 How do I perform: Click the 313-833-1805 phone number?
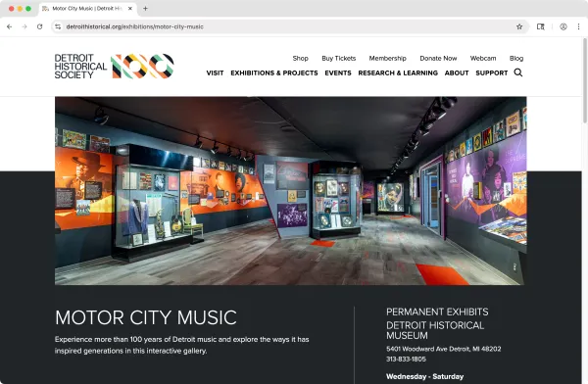pos(406,359)
